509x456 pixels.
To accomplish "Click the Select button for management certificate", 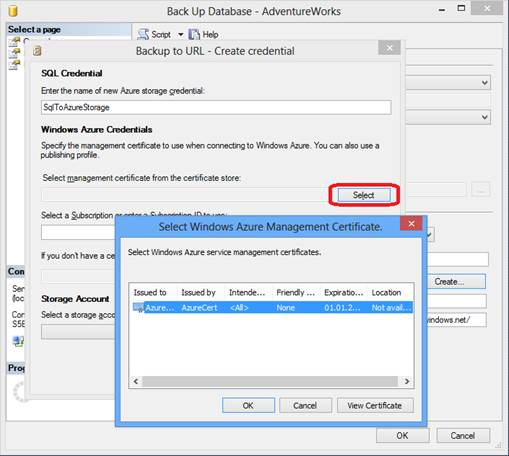I will click(x=364, y=195).
